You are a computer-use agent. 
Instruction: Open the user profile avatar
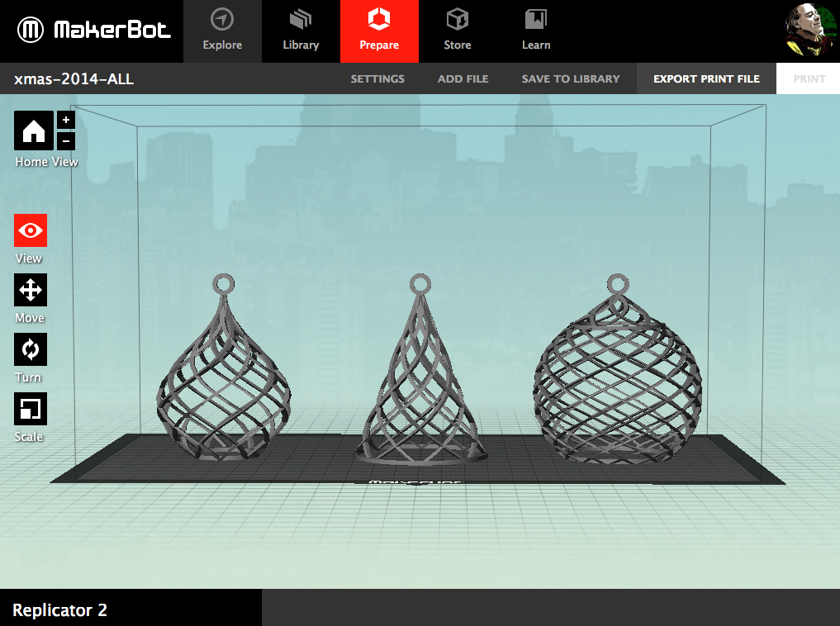810,30
